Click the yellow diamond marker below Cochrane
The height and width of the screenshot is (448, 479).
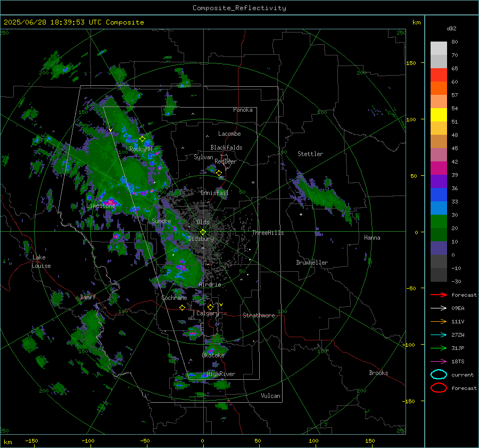(x=183, y=308)
